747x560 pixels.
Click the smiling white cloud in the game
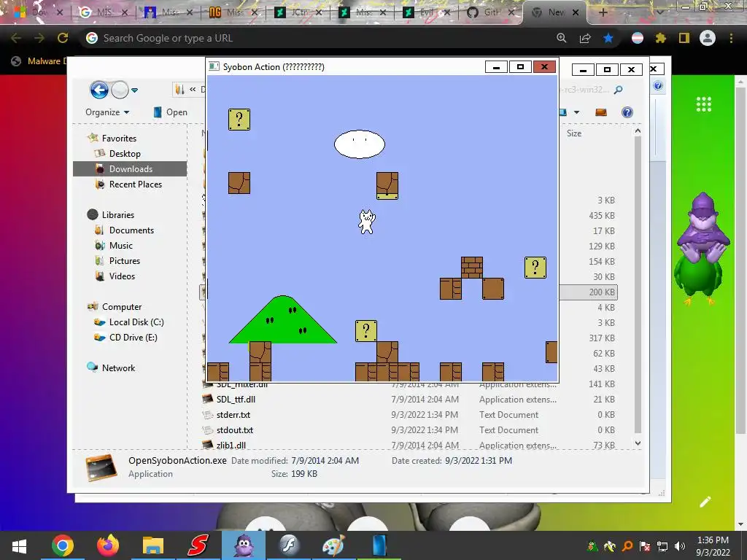[x=359, y=144]
